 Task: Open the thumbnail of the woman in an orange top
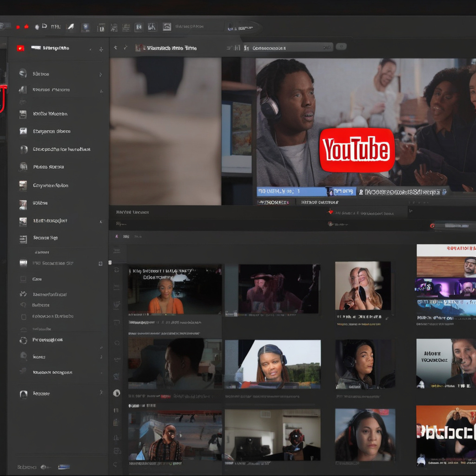[x=175, y=290]
